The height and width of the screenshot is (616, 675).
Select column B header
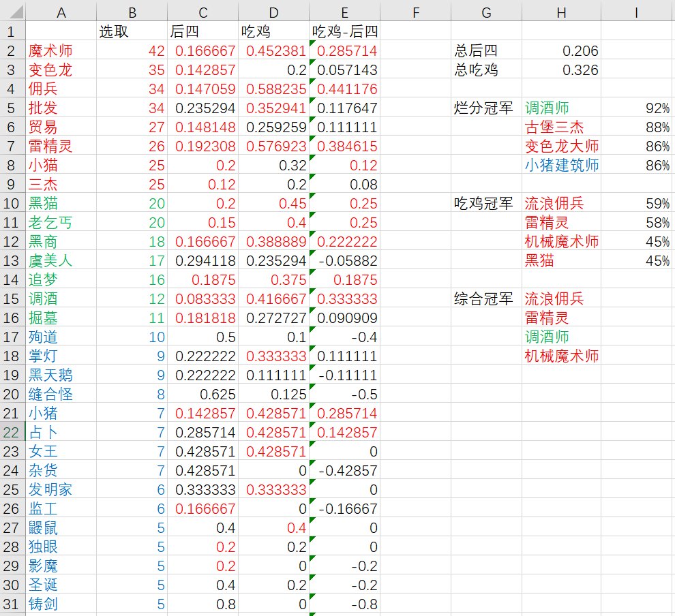click(x=132, y=12)
